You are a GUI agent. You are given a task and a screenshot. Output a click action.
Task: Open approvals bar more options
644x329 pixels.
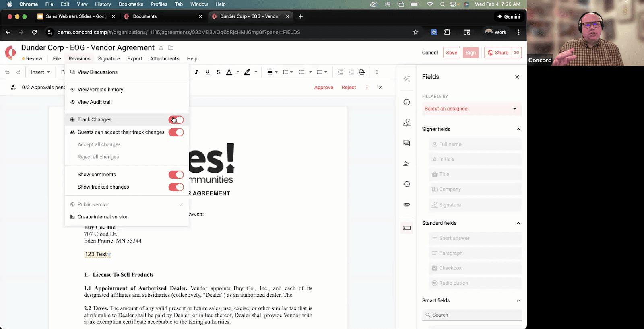pyautogui.click(x=367, y=87)
